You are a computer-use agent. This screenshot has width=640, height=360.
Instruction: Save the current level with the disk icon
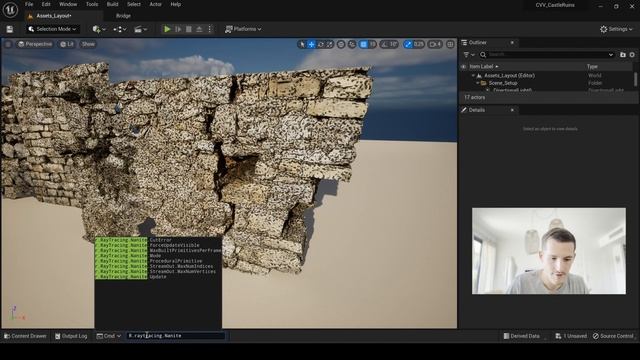[x=9, y=29]
